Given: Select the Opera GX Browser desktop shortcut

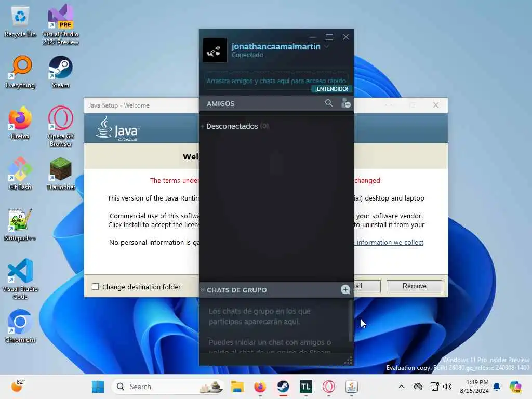Looking at the screenshot, I should coord(61,127).
